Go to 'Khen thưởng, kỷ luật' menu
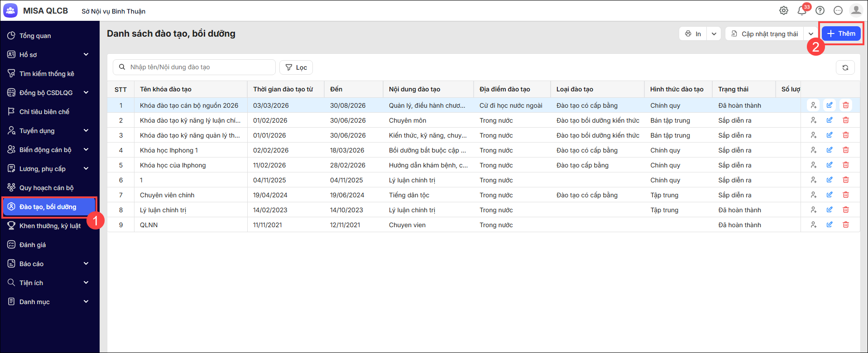The width and height of the screenshot is (868, 353). coord(50,226)
